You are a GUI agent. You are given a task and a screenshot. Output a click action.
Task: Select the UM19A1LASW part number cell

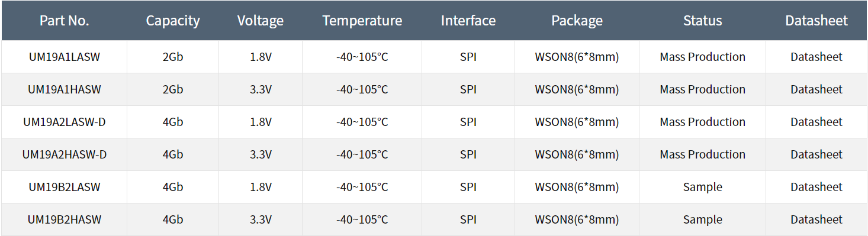65,57
